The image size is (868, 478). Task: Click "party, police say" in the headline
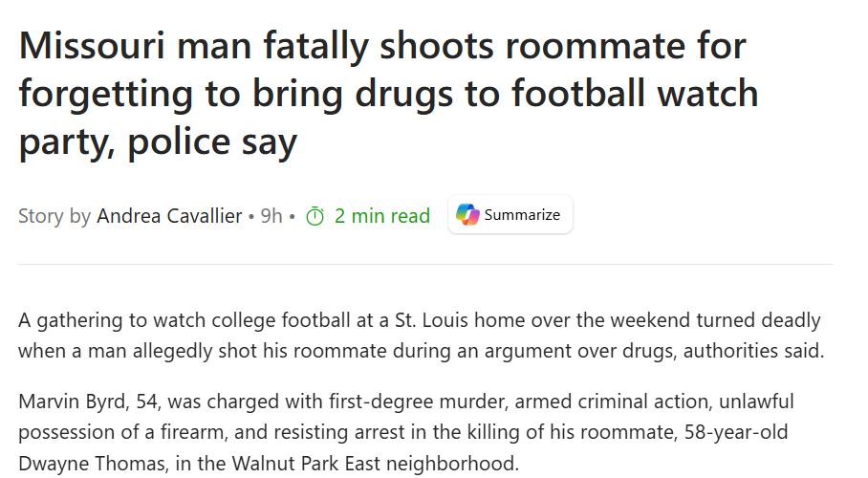(158, 141)
